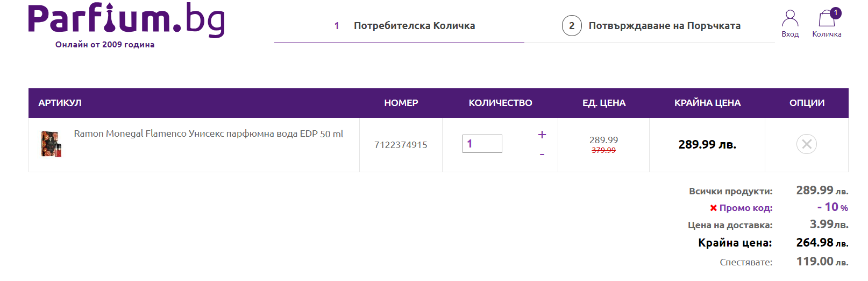This screenshot has width=868, height=281.
Task: Click the Вход text label
Action: coord(789,34)
